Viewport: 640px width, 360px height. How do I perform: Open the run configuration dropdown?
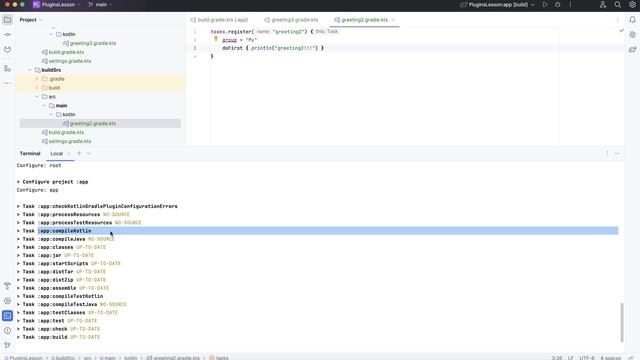497,4
